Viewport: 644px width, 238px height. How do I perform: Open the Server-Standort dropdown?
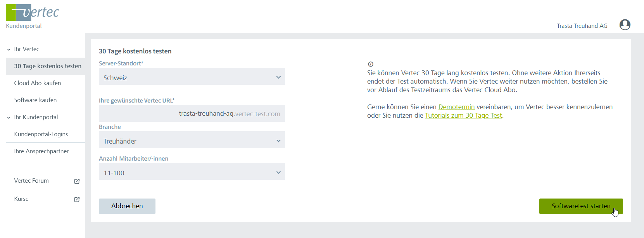coord(192,77)
